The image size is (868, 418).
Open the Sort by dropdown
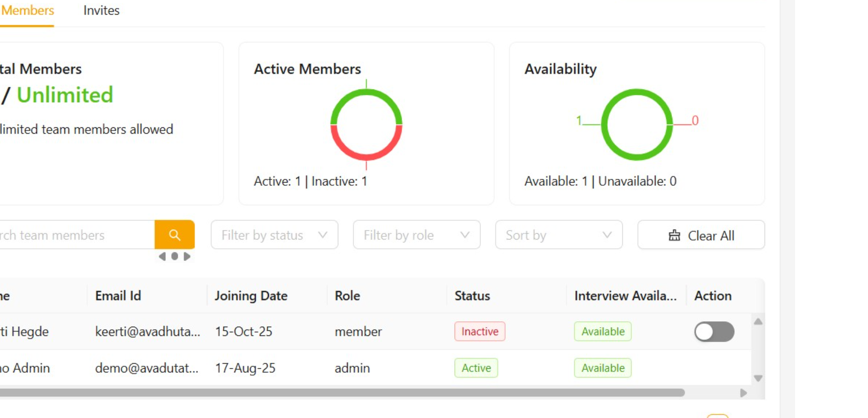(x=558, y=235)
